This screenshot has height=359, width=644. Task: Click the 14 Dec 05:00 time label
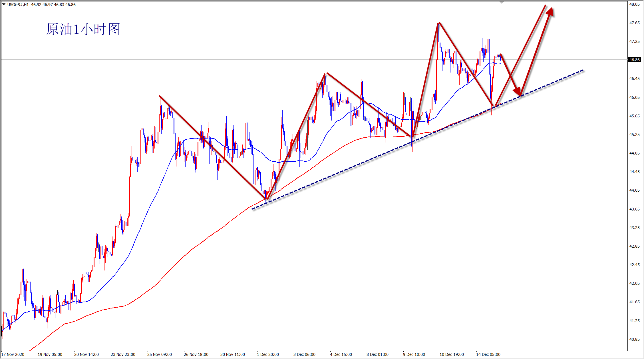click(488, 354)
